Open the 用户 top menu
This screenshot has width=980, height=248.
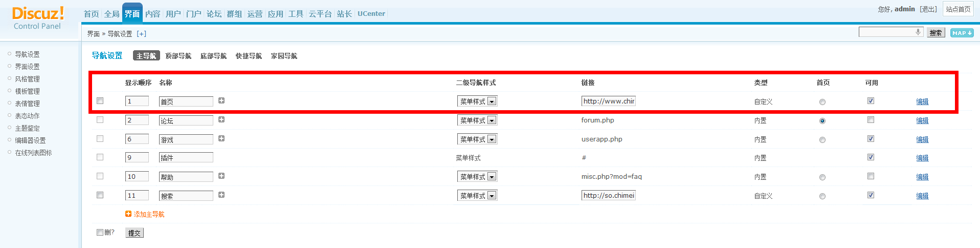(x=173, y=14)
